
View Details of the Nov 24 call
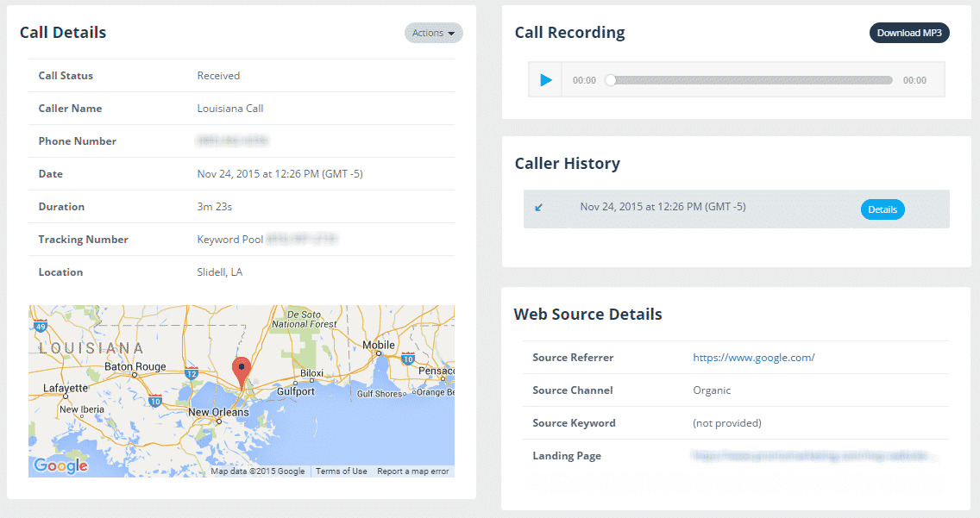882,209
